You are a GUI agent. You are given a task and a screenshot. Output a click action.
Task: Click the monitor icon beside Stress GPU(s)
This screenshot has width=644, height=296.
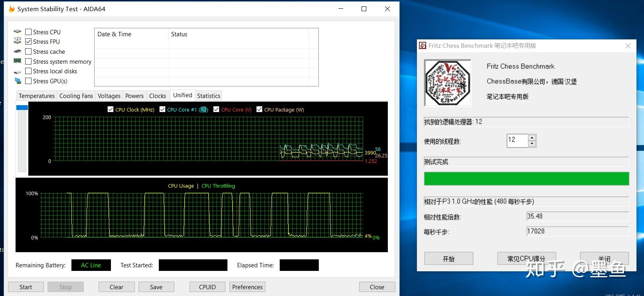[x=18, y=81]
